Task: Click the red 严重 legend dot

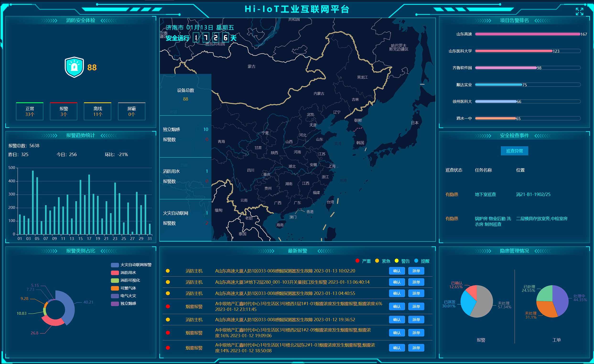Action: [357, 261]
